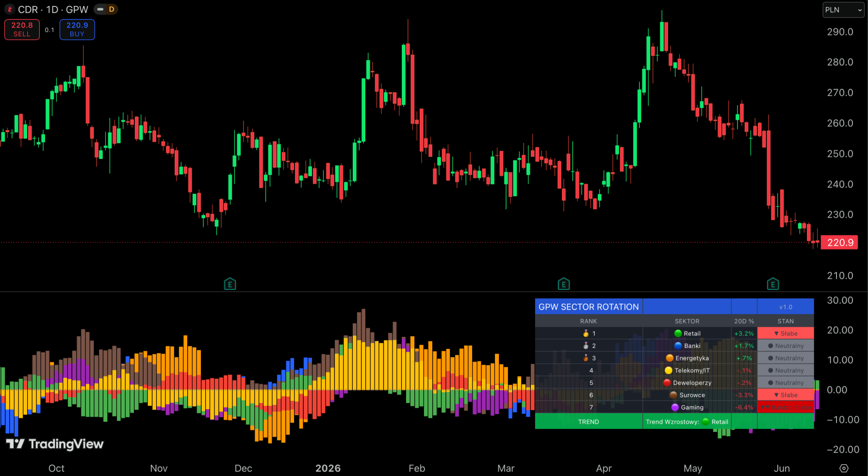Screen dimensions: 868x476
Task: Click the 20D % column header
Action: point(744,321)
